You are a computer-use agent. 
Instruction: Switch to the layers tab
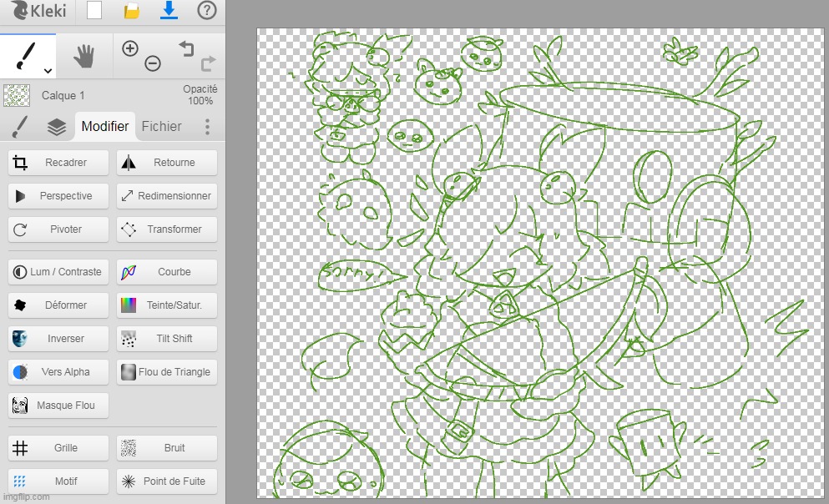click(x=56, y=127)
